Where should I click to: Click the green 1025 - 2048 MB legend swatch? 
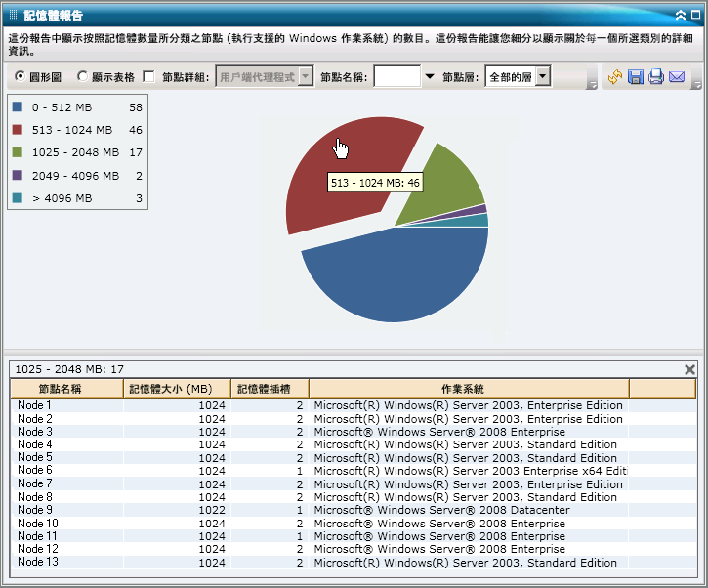pyautogui.click(x=18, y=152)
